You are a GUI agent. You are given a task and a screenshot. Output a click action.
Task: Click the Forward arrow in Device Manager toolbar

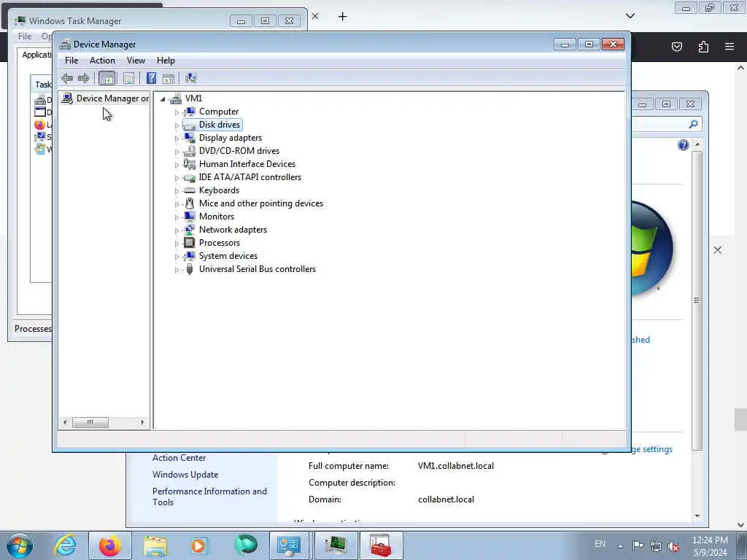click(x=84, y=78)
